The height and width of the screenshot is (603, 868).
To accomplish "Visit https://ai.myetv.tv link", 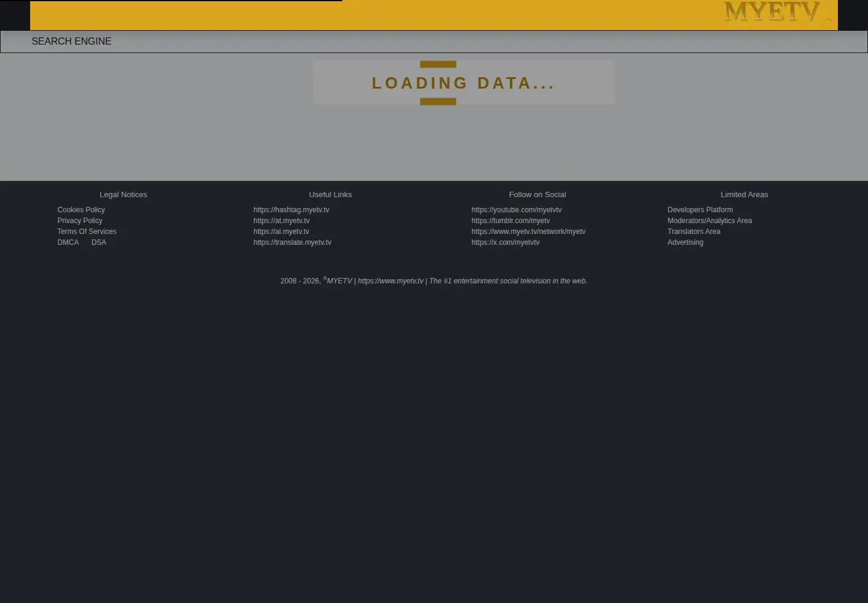I will (281, 232).
